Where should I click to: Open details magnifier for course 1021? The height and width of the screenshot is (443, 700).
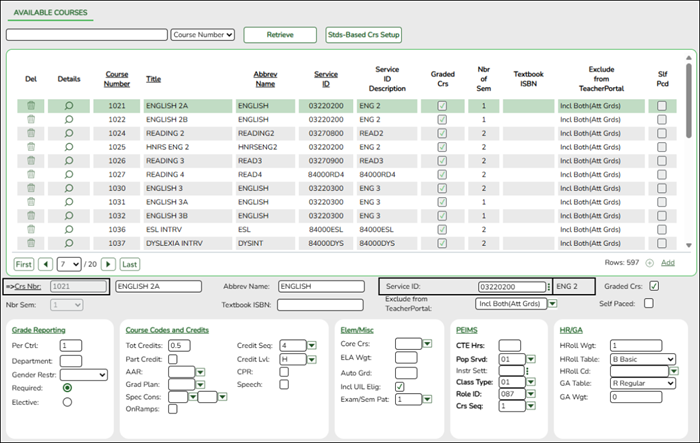[x=69, y=106]
